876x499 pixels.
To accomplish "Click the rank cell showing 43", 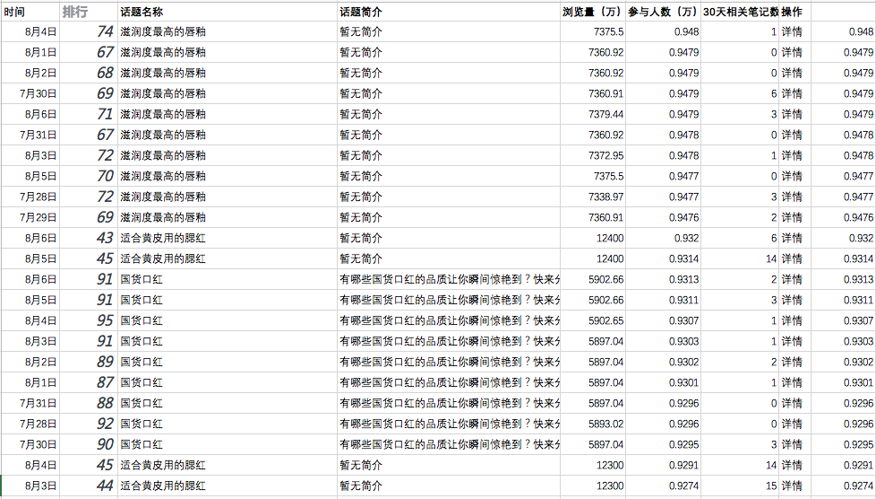I will point(88,239).
